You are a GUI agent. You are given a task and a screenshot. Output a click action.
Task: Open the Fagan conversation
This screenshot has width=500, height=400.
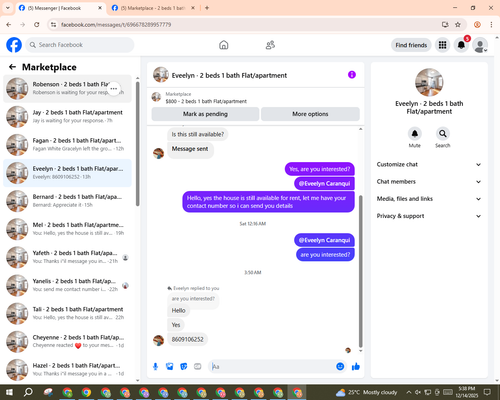tap(67, 145)
